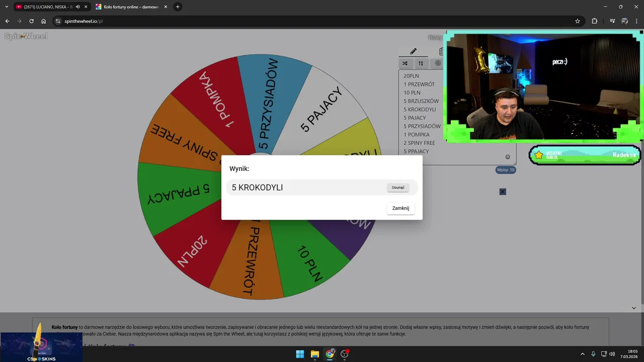Close the Koło fortuny tab
This screenshot has width=644, height=362.
pos(166,7)
